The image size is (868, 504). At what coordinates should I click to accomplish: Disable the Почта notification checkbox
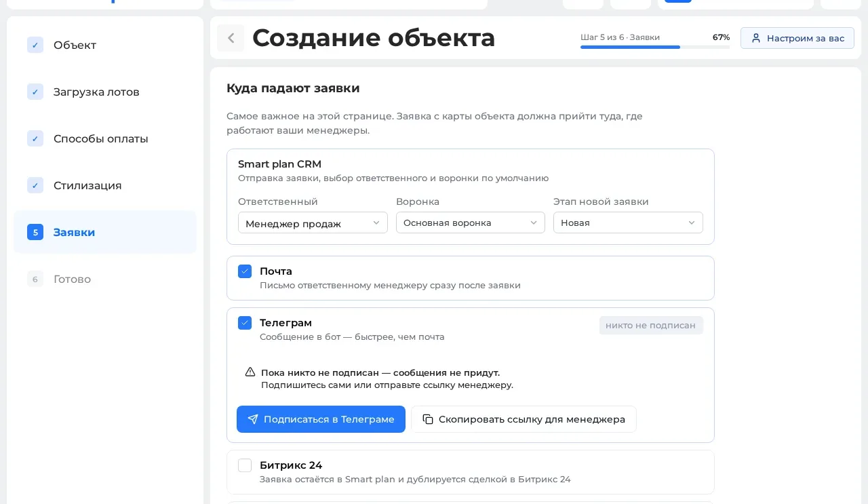tap(245, 271)
